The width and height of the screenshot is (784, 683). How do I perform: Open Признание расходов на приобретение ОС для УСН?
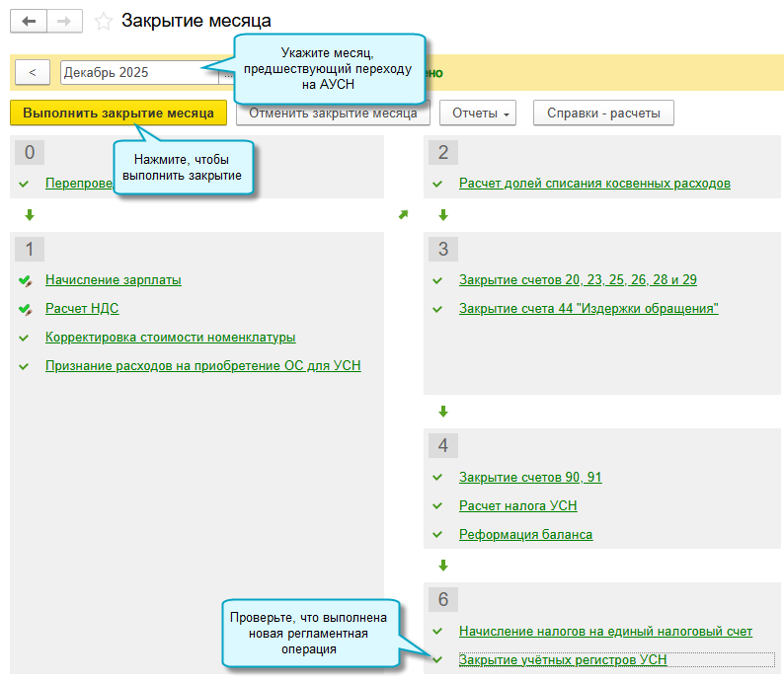203,366
